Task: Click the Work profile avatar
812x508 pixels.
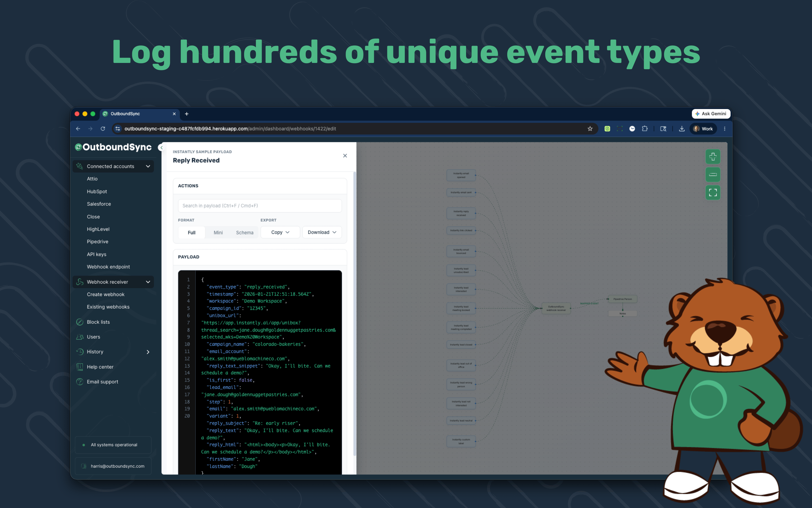Action: point(703,129)
